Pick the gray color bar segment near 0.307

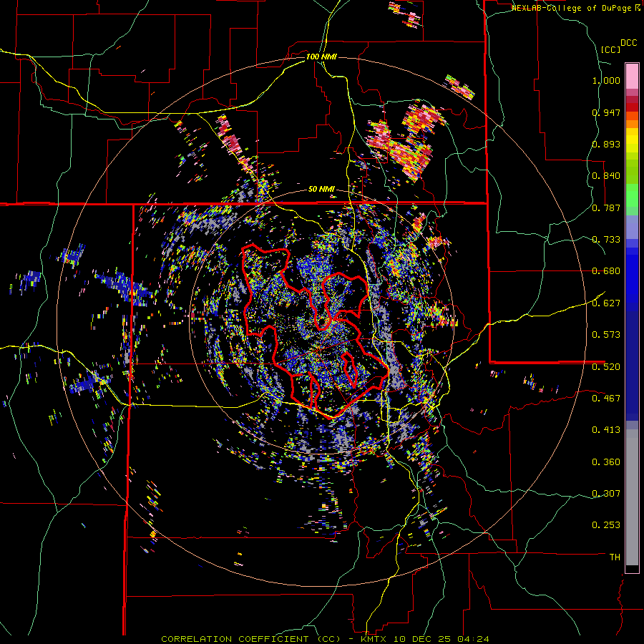(x=632, y=497)
